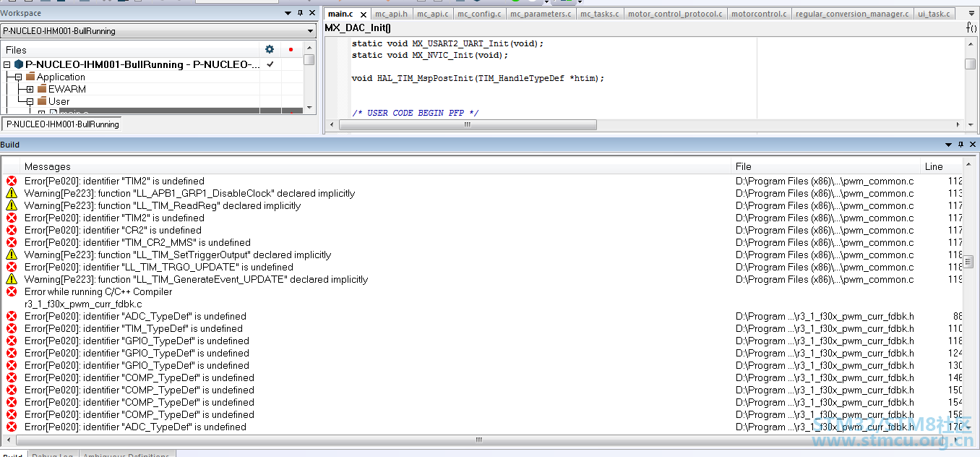Click the blue cube project icon
The height and width of the screenshot is (457, 980).
tap(19, 64)
